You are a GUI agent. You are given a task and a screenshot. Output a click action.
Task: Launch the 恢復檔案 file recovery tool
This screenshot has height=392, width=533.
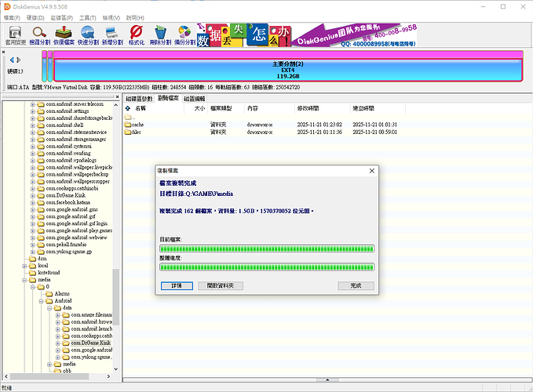(x=64, y=34)
